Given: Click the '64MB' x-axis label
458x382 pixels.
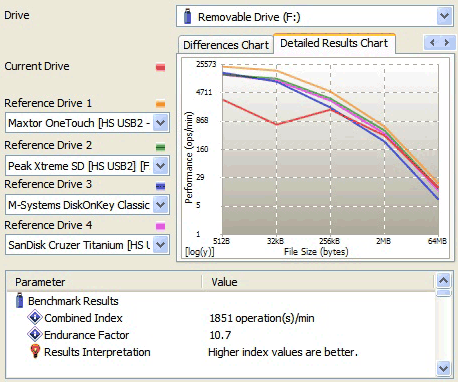Looking at the screenshot, I should click(437, 241).
